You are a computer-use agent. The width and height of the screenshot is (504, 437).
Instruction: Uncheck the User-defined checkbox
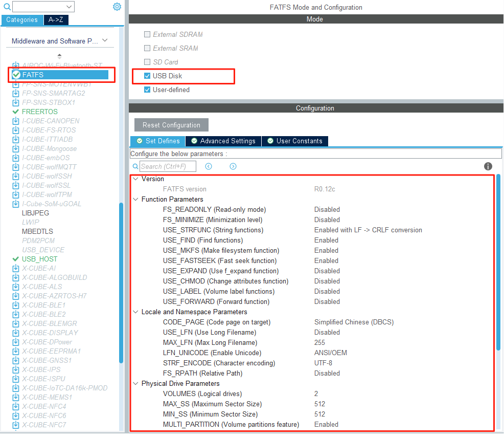(x=147, y=90)
